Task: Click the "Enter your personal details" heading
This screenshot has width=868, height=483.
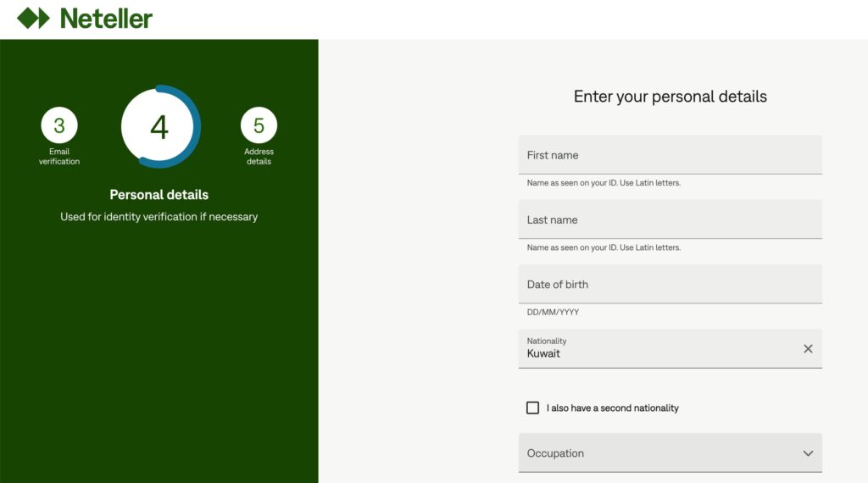Action: [x=670, y=97]
